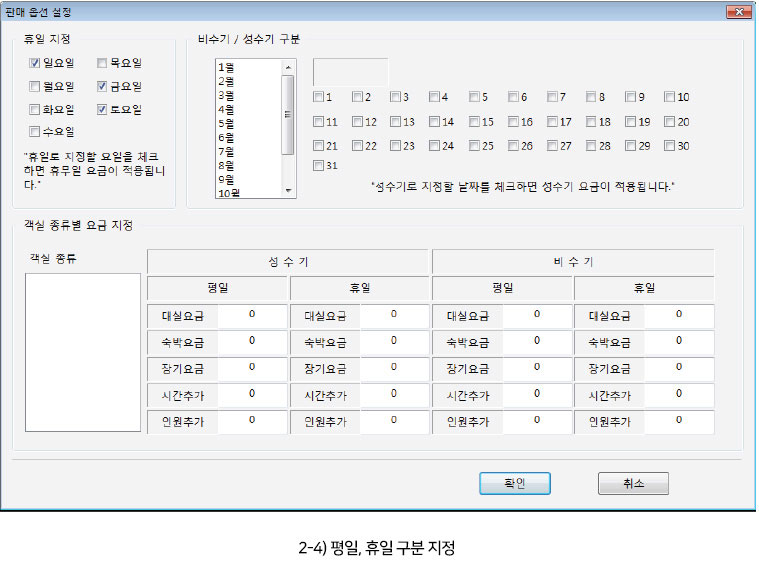
Task: Check day 1 peak-season checkbox
Action: [318, 97]
